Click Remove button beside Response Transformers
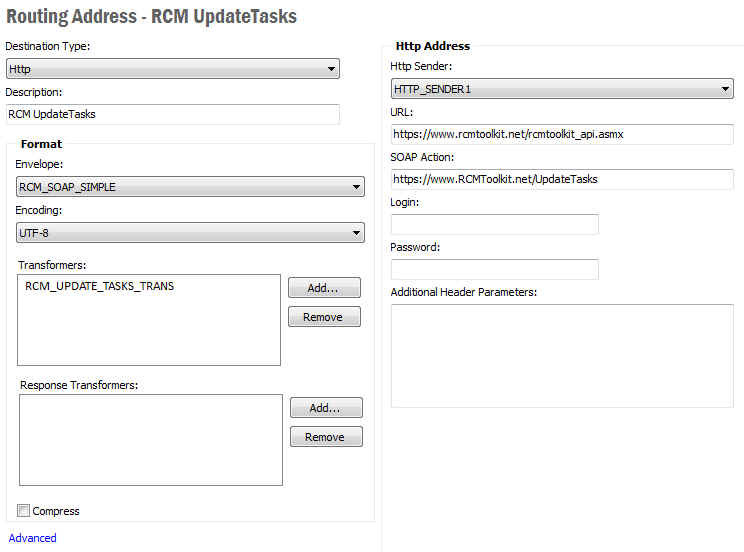 (326, 437)
